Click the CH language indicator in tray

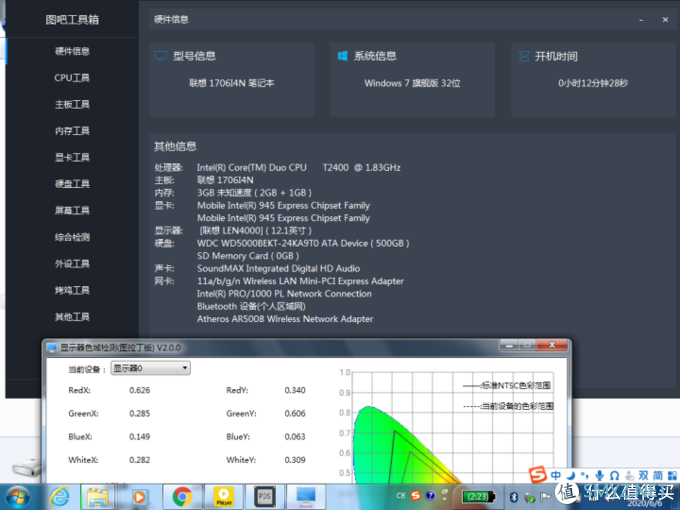tap(401, 495)
